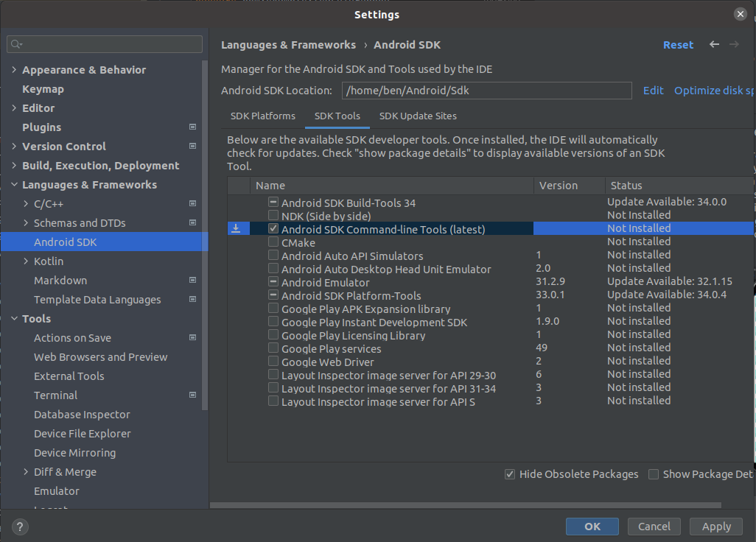Click the download icon beside Command-line Tools row

(236, 228)
